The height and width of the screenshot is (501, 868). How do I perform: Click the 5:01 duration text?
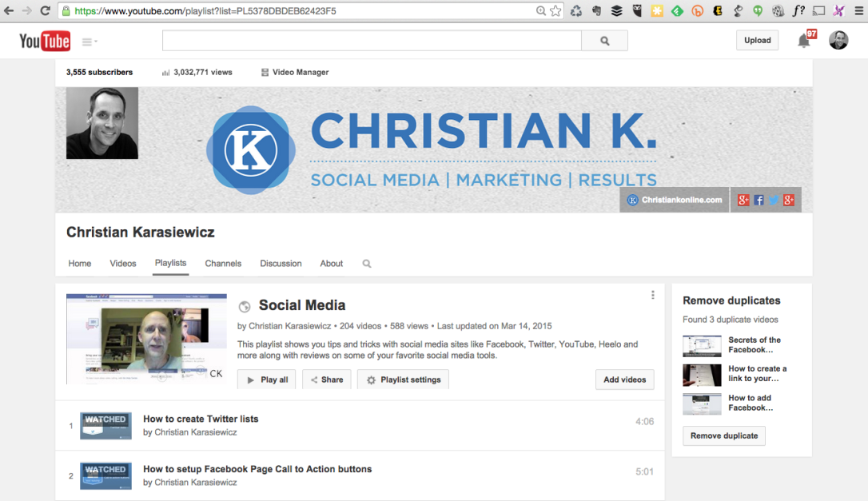click(x=644, y=471)
